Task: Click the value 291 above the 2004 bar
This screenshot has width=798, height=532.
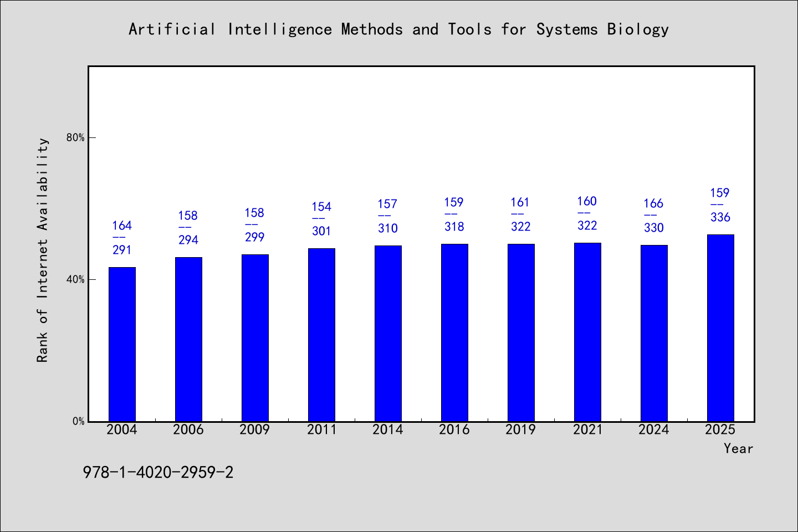Action: click(x=122, y=250)
